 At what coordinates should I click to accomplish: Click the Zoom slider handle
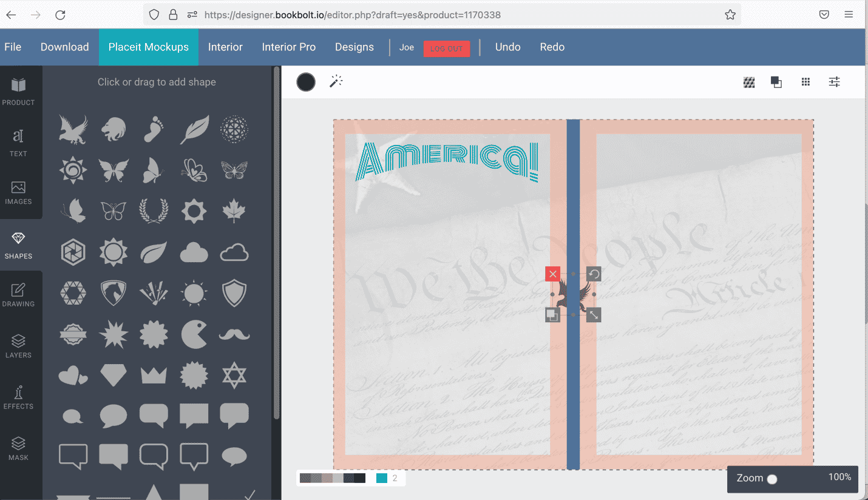(772, 479)
